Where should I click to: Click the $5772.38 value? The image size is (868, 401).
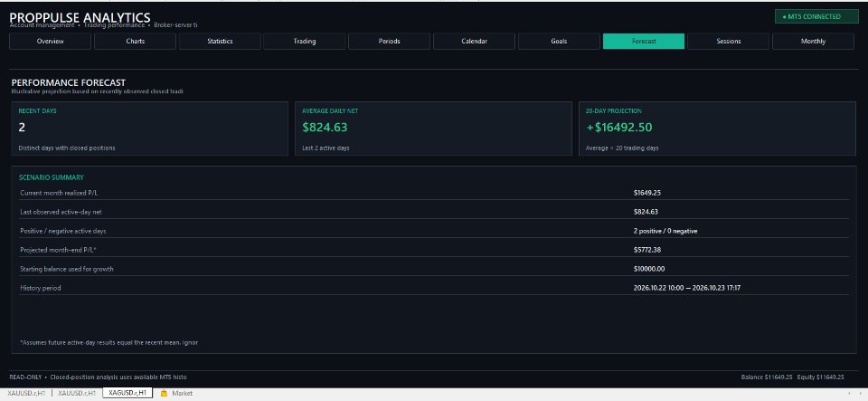point(647,250)
